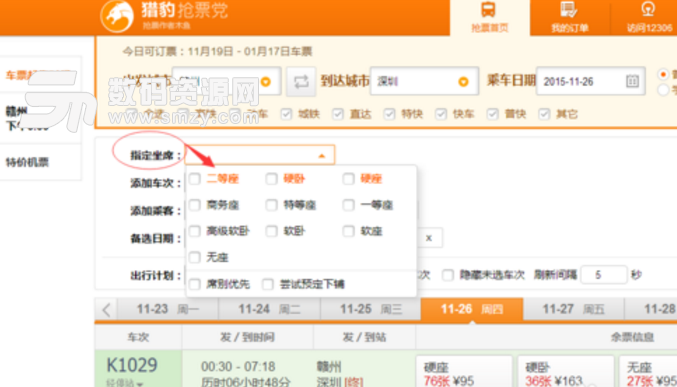Open the 访问12306 tab

pyautogui.click(x=649, y=18)
